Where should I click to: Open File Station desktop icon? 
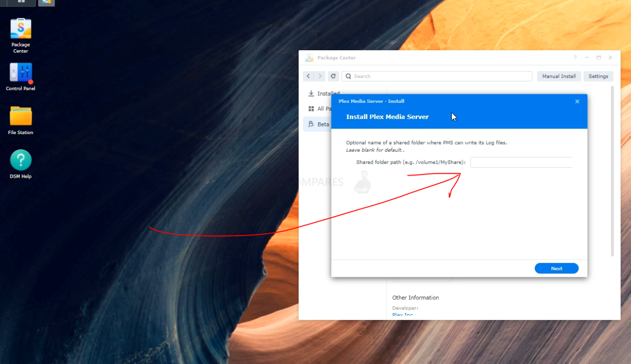click(x=20, y=120)
